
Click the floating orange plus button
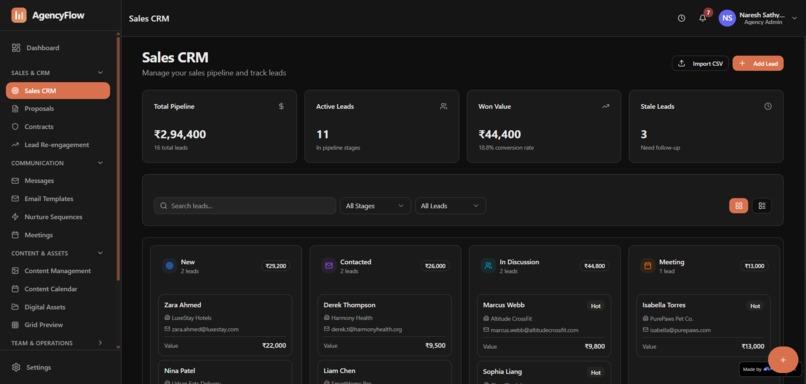[x=783, y=360]
